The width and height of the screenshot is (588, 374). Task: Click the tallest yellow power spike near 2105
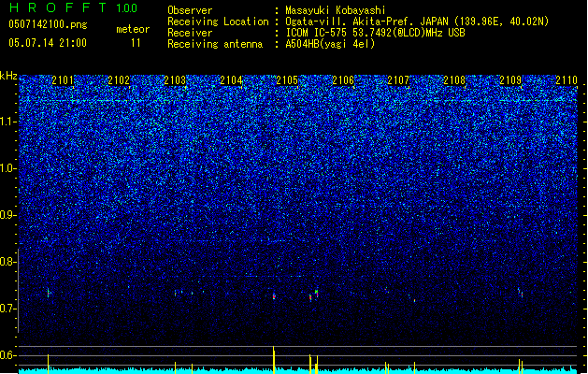click(x=274, y=359)
